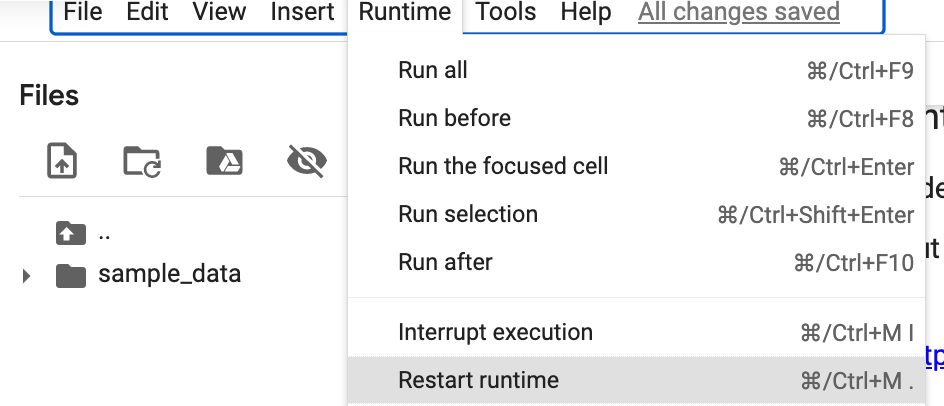This screenshot has height=406, width=944.
Task: Choose Run all from Runtime menu
Action: pos(636,70)
